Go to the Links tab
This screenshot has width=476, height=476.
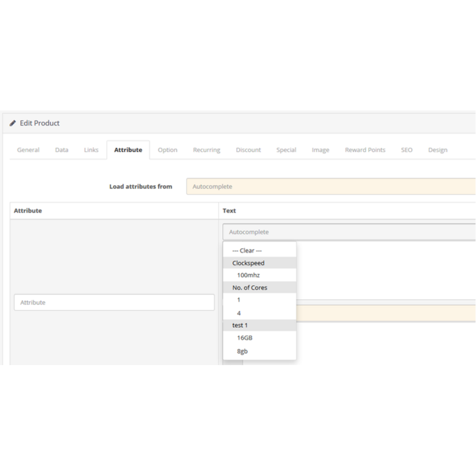91,149
